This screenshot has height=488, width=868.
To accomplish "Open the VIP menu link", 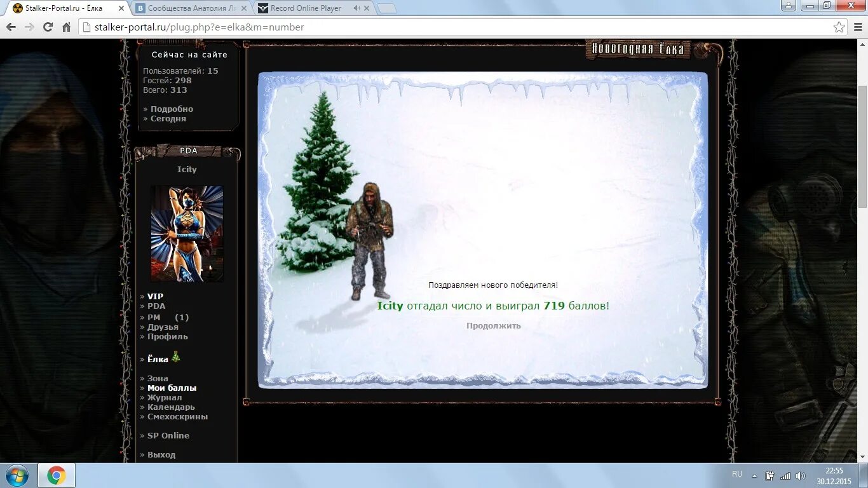I will [155, 296].
